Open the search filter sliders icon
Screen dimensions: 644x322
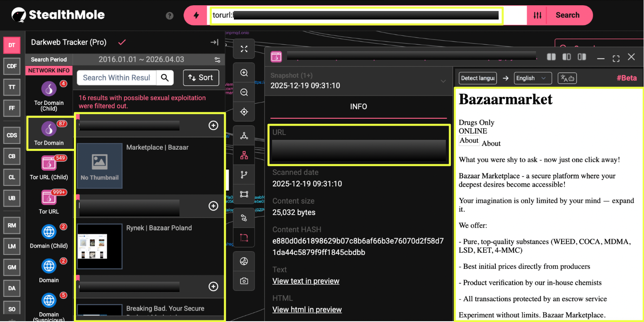tap(537, 15)
